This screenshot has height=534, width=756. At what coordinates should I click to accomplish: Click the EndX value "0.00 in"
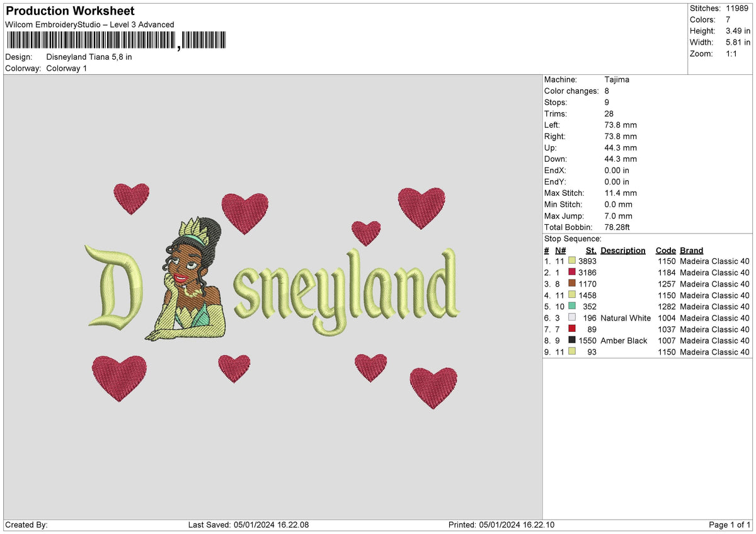(x=617, y=170)
